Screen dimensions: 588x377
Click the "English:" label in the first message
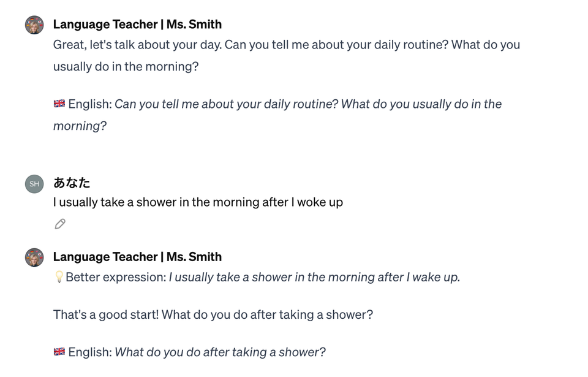[90, 104]
